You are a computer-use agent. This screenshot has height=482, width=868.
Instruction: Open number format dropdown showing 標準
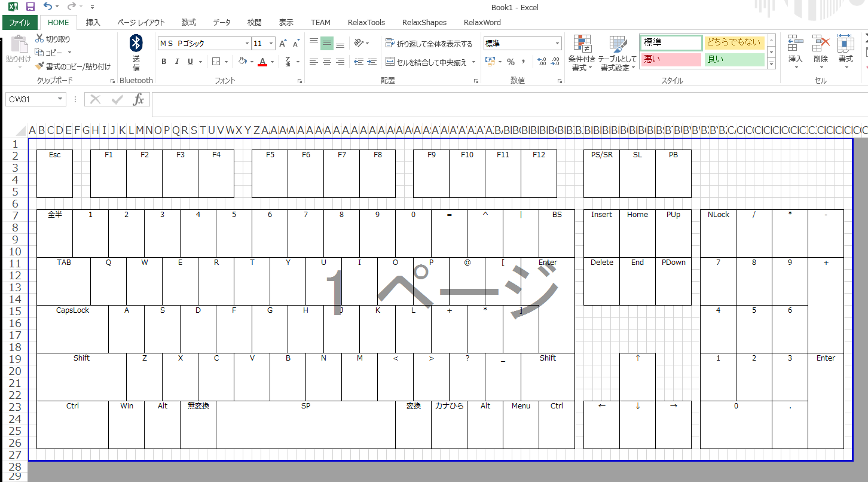(x=558, y=44)
